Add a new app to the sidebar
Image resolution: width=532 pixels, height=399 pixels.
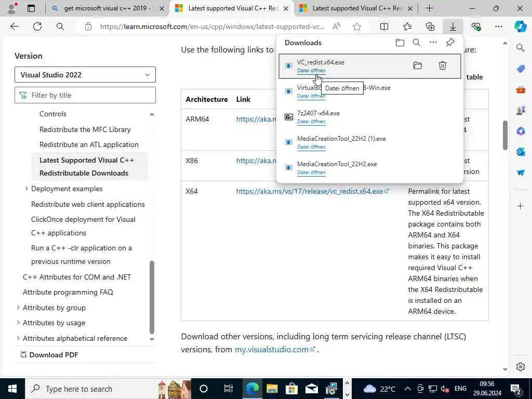[521, 206]
